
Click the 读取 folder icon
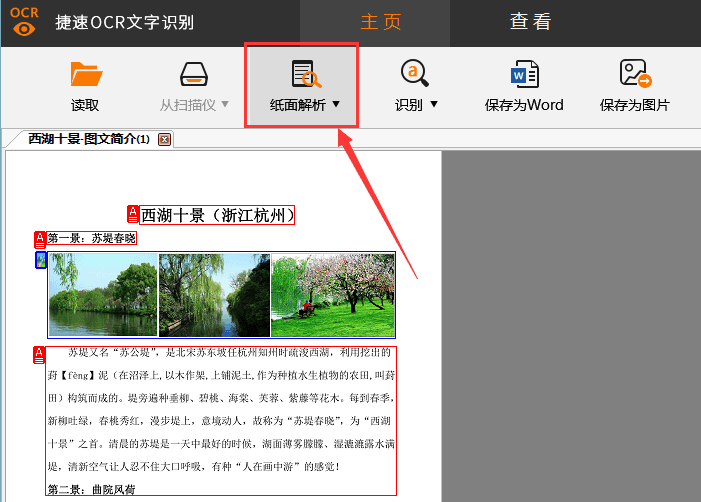(86, 75)
